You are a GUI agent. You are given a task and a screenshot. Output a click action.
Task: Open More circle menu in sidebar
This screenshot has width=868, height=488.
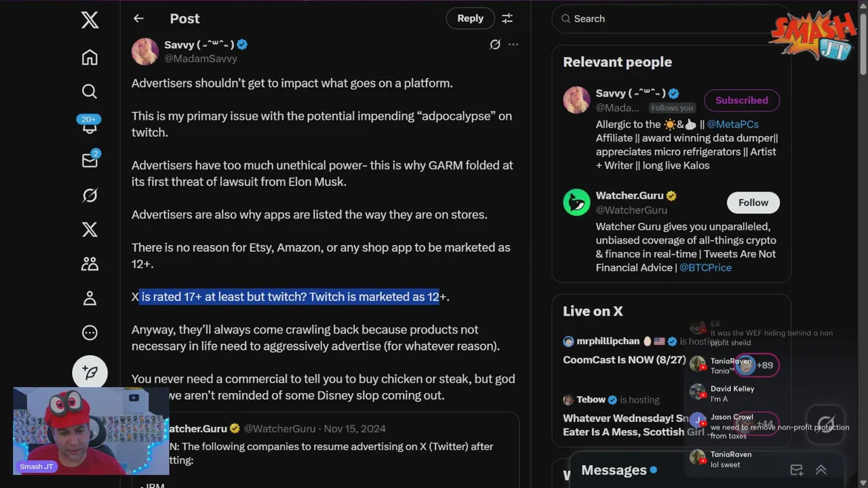pos(90,333)
